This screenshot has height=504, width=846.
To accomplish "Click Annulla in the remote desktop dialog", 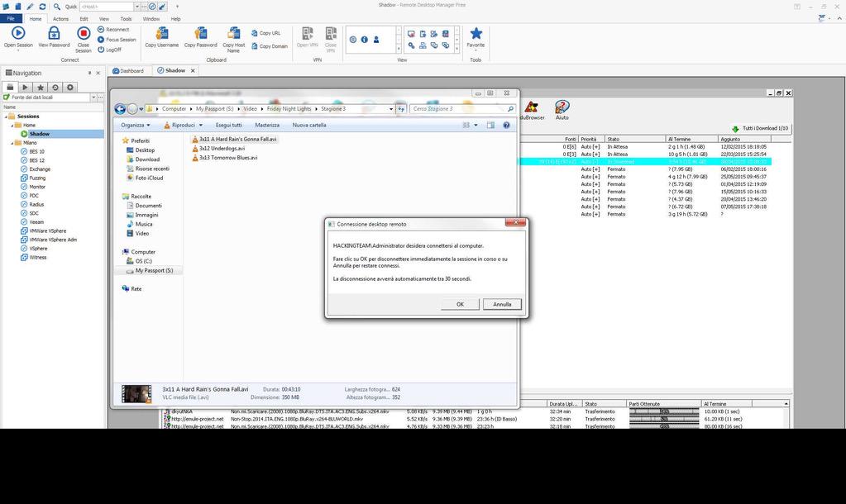I will click(x=502, y=304).
